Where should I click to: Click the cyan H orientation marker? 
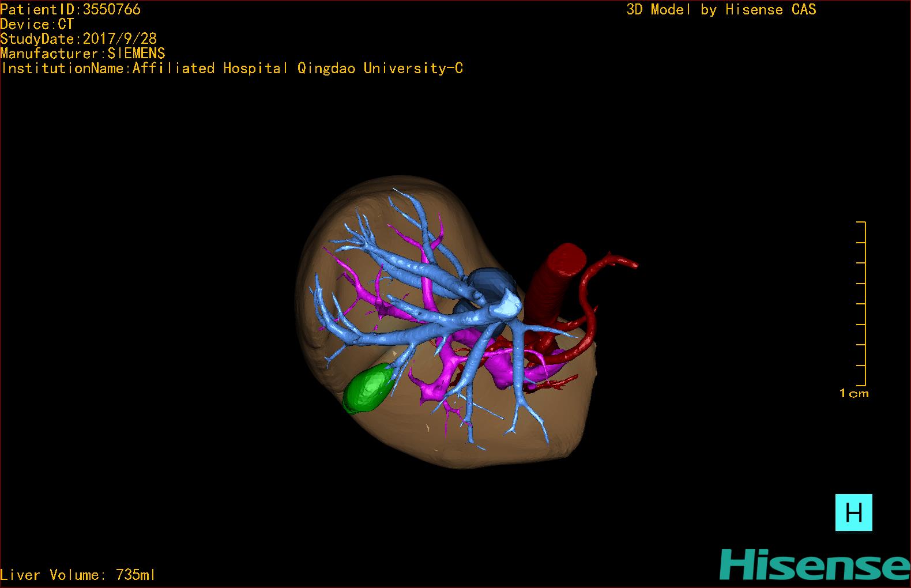[x=853, y=512]
